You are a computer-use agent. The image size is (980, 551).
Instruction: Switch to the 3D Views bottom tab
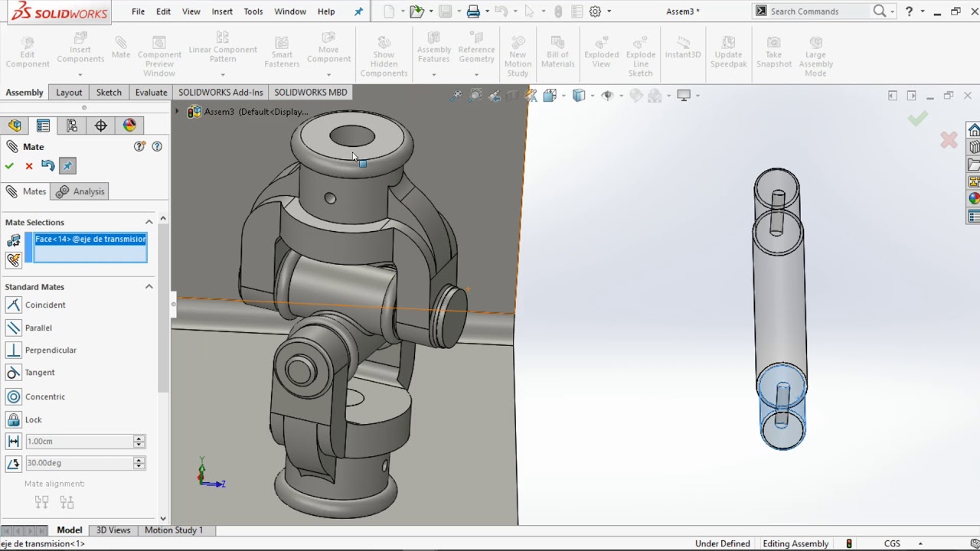click(113, 530)
